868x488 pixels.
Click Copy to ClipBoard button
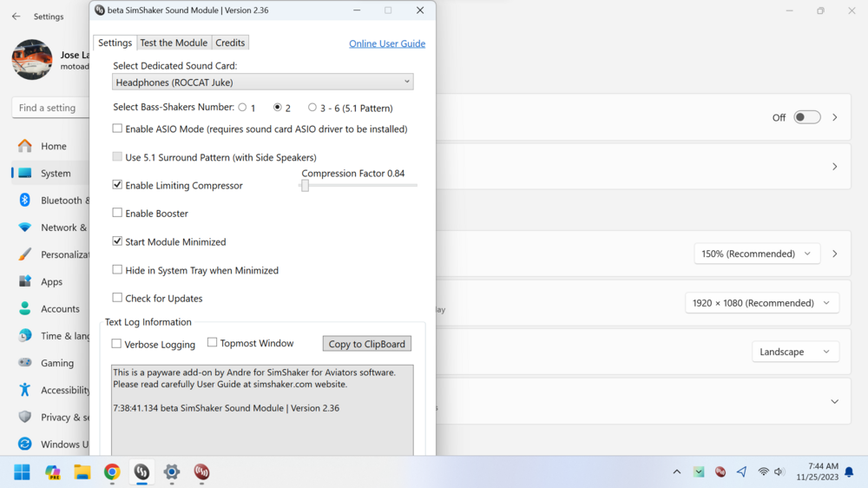coord(367,344)
